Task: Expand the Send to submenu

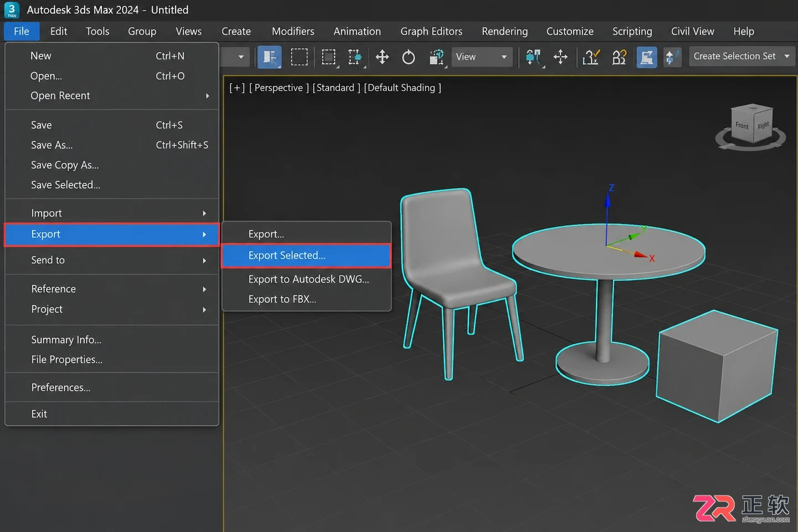Action: click(x=112, y=260)
